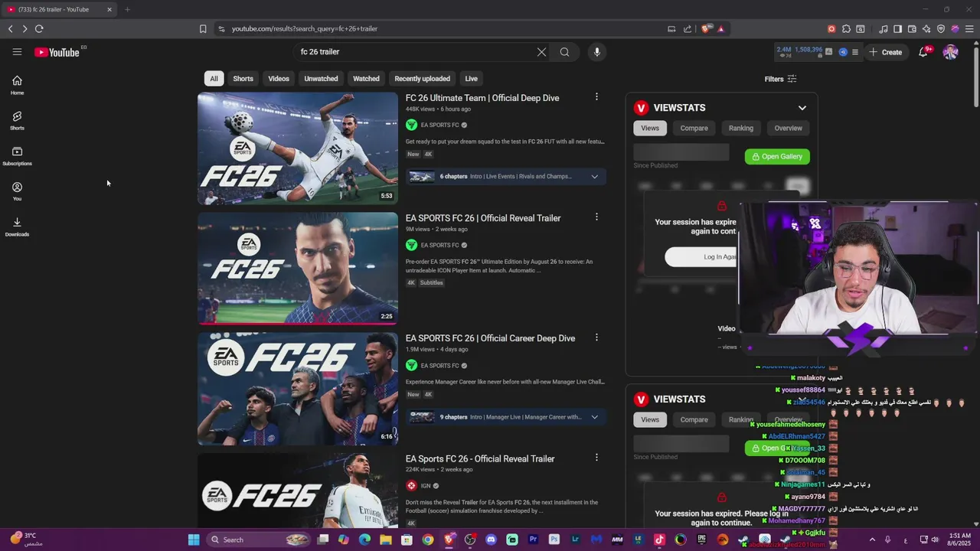
Task: Click the first Open Gallery button
Action: point(777,156)
